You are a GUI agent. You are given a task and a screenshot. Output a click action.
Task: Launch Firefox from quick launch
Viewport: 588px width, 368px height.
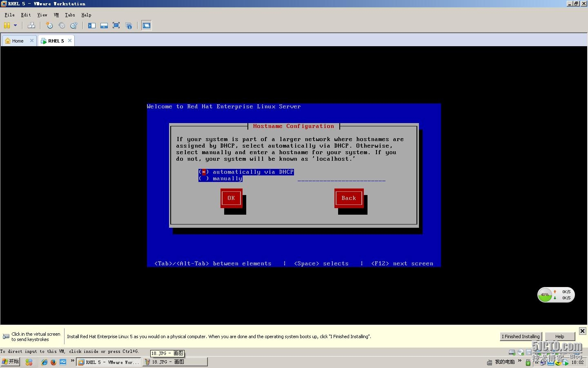pyautogui.click(x=53, y=362)
